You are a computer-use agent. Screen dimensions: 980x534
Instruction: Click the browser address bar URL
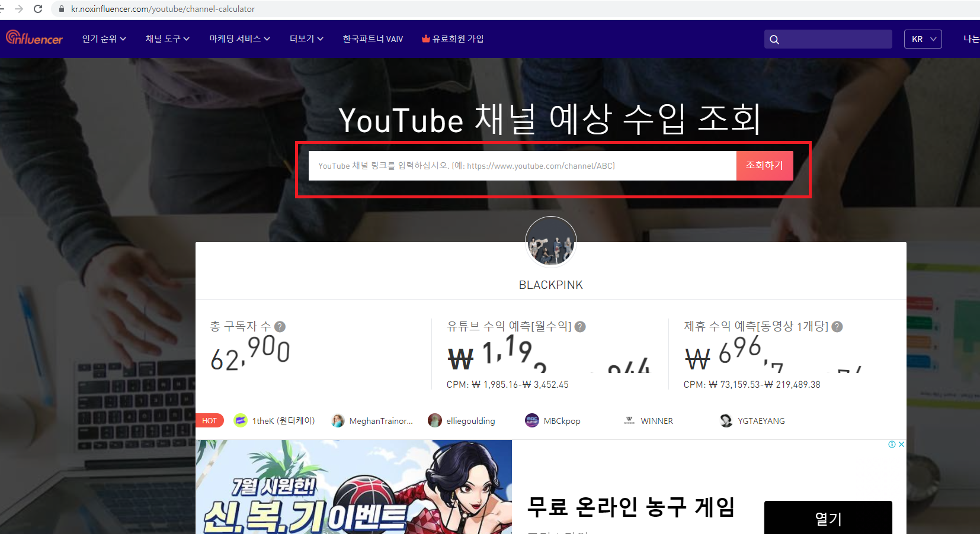(x=163, y=9)
